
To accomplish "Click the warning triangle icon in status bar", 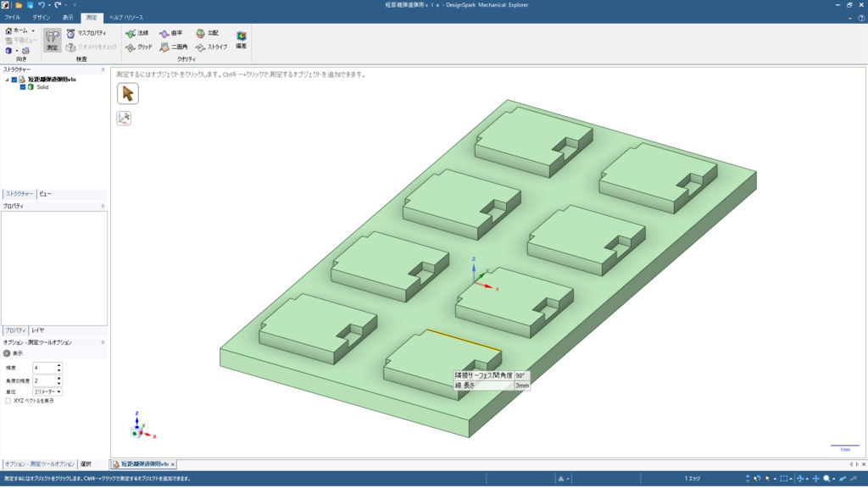I will click(x=561, y=479).
